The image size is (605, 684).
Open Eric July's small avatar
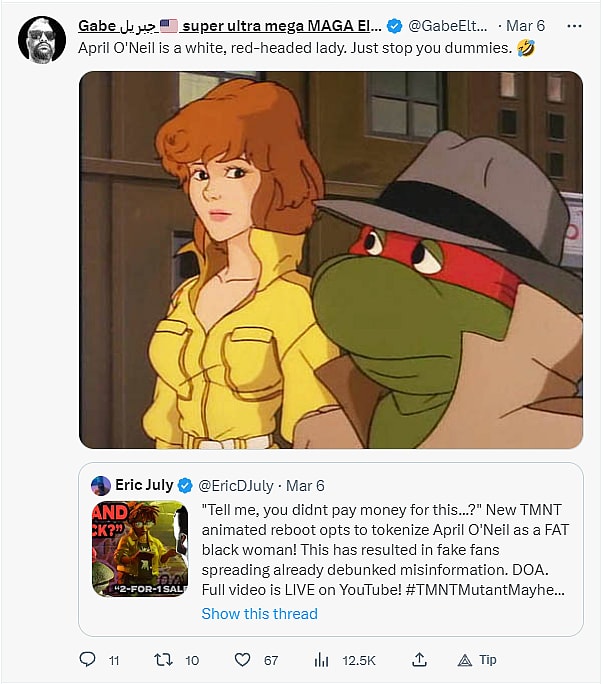tap(101, 486)
